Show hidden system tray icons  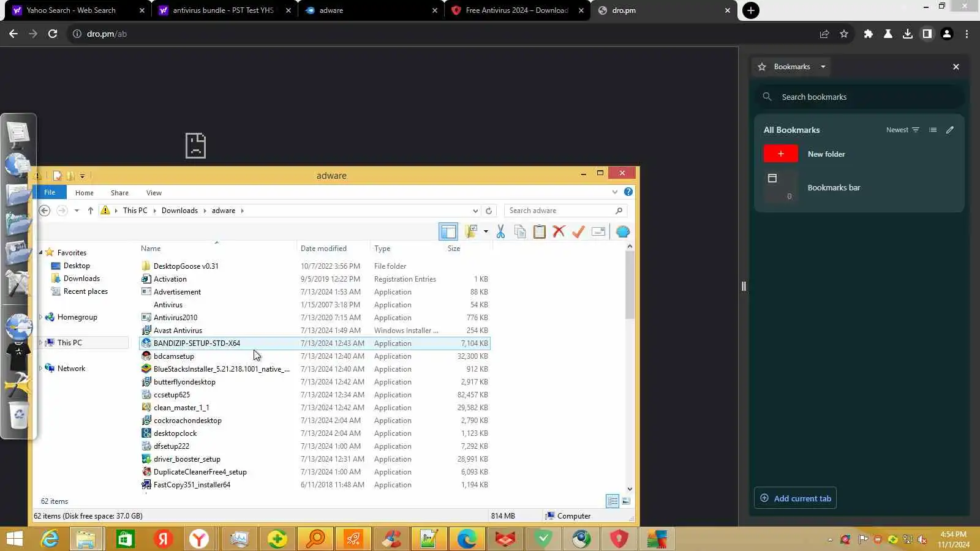830,539
